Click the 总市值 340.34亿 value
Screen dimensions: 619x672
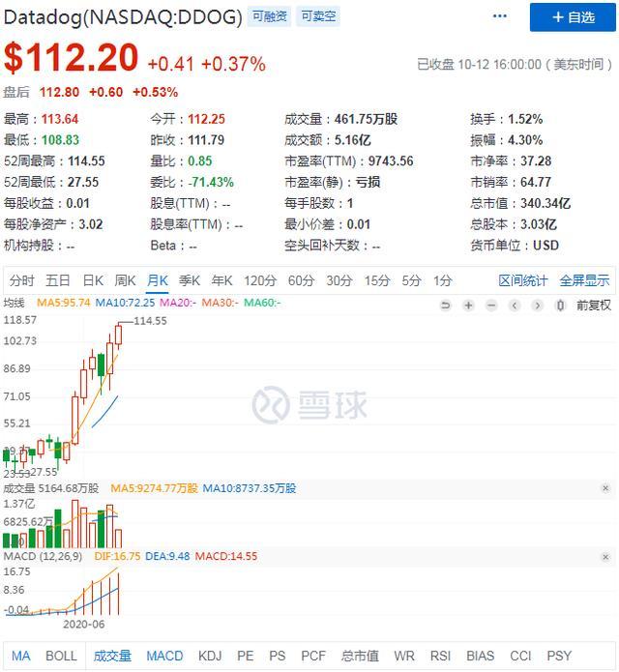545,203
